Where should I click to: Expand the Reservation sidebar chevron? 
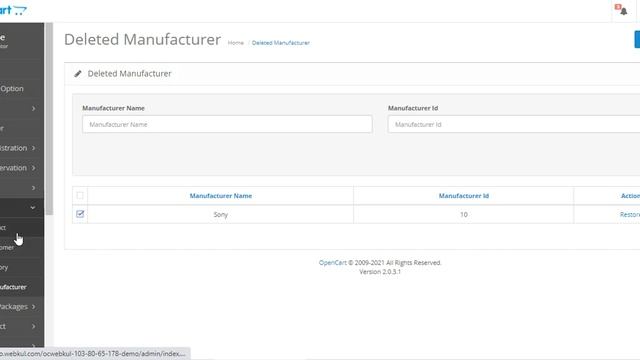click(33, 168)
